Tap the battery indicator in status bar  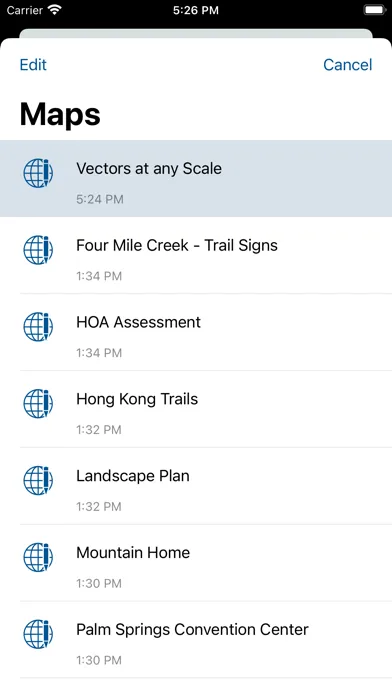coord(374,10)
